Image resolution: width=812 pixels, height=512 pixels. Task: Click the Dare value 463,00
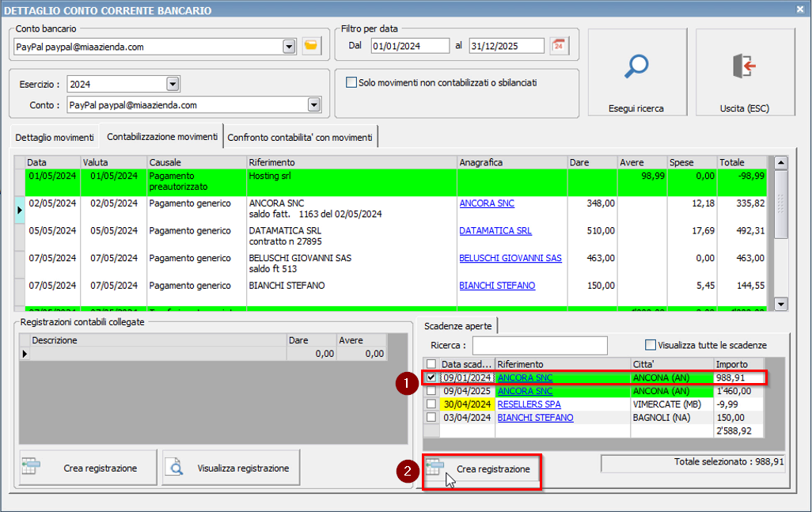point(601,258)
